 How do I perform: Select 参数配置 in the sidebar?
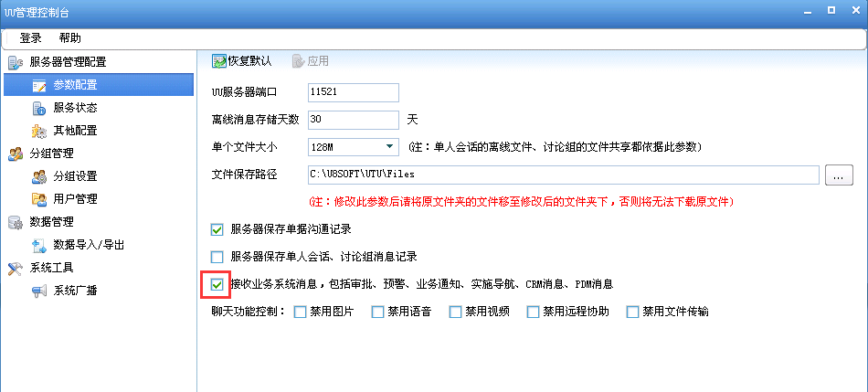click(x=99, y=85)
